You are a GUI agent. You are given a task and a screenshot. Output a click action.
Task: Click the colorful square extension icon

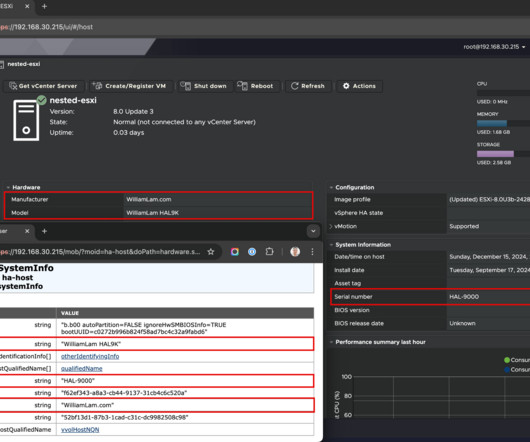tap(235, 252)
